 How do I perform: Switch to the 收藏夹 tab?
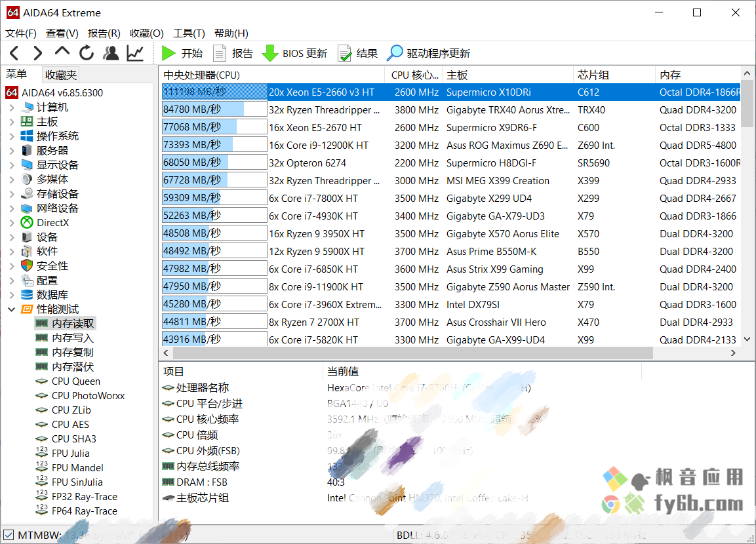point(60,75)
